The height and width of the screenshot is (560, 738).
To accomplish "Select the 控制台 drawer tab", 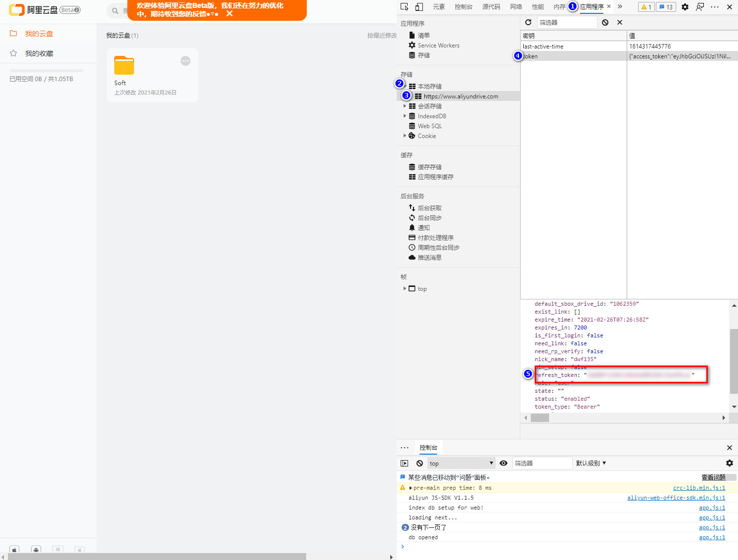I will pos(428,448).
